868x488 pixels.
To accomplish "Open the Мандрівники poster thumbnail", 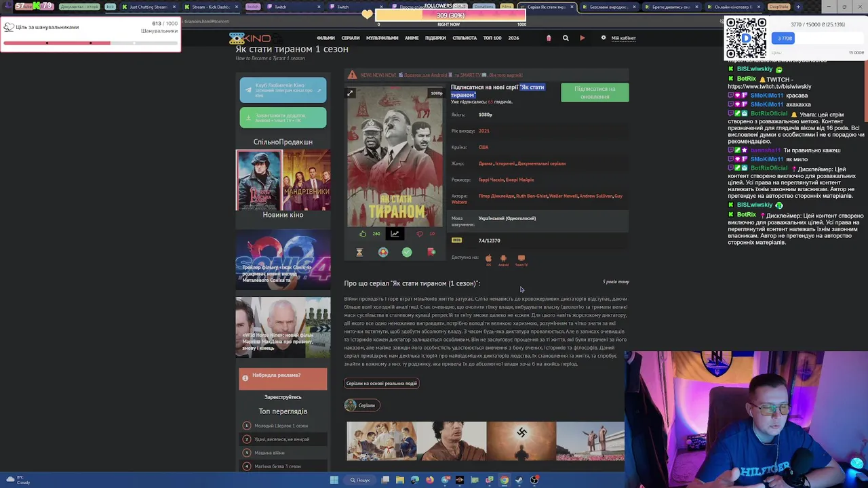I will point(307,180).
